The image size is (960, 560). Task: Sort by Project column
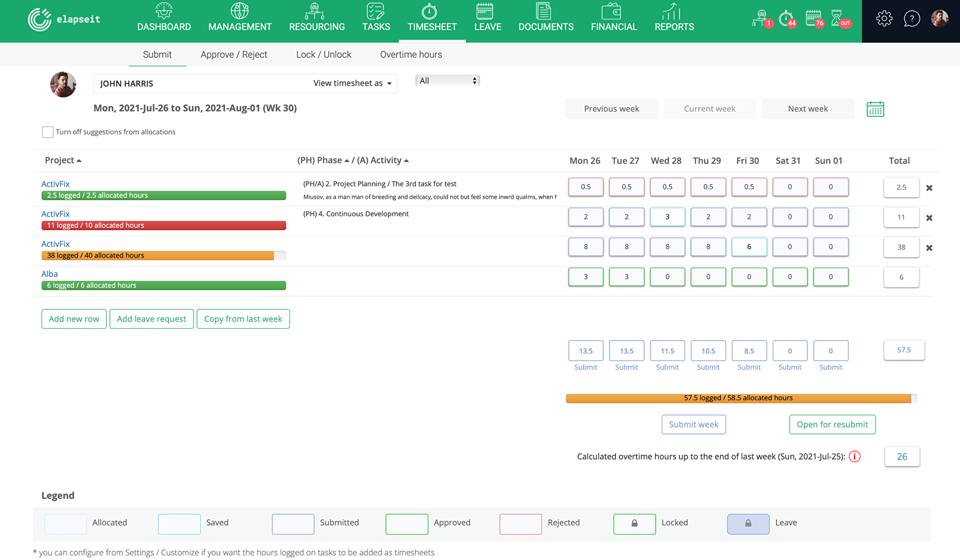[63, 160]
